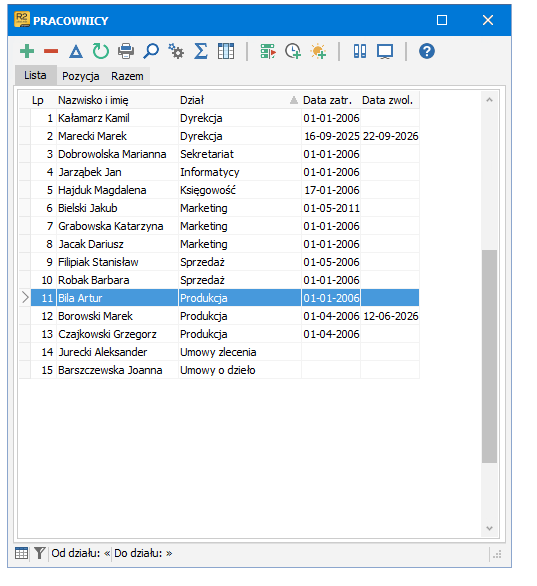Click the hire date 16-09-2025
Image resolution: width=537 pixels, height=586 pixels.
point(331,136)
